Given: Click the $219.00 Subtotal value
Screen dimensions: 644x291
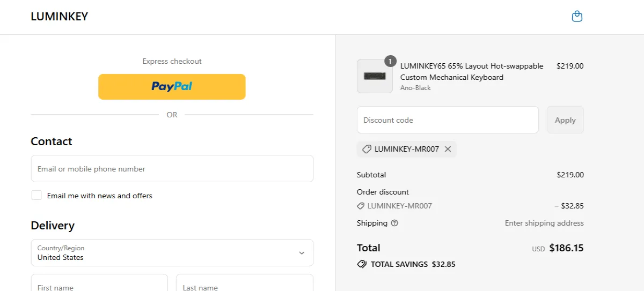Looking at the screenshot, I should point(570,175).
